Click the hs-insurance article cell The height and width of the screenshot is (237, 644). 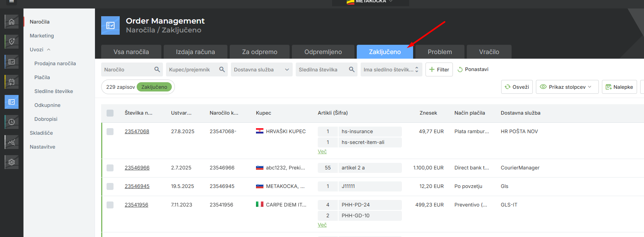(x=370, y=132)
